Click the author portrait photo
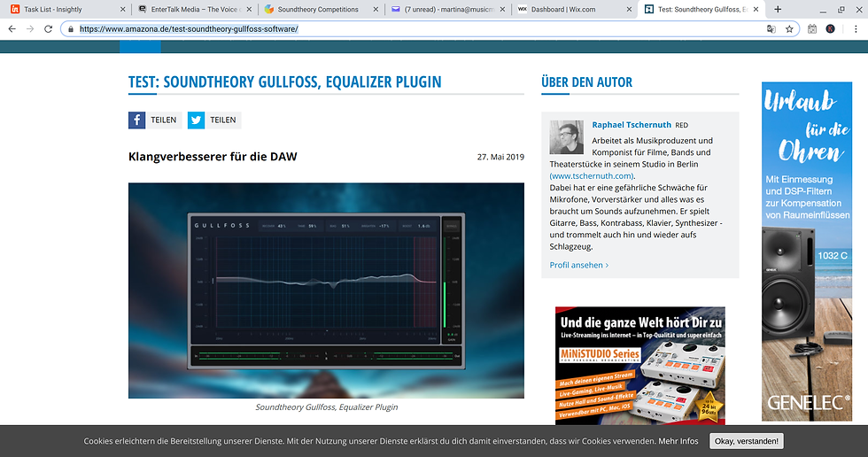Viewport: 868px width, 457px height. (x=566, y=137)
